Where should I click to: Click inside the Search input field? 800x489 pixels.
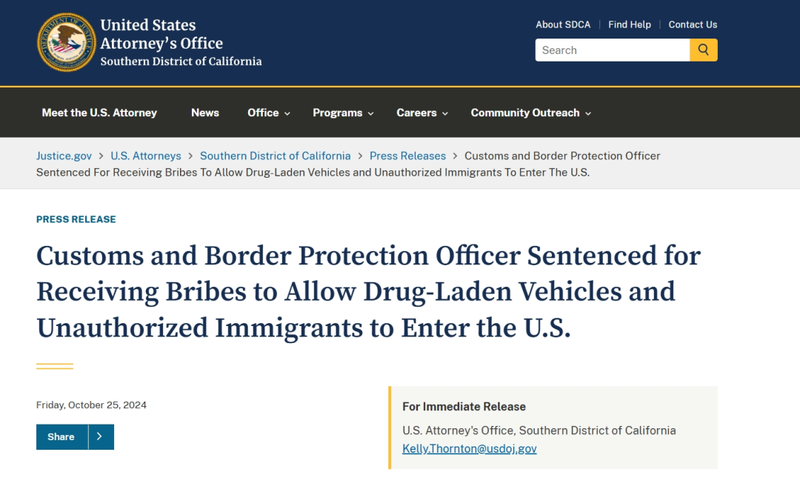612,50
